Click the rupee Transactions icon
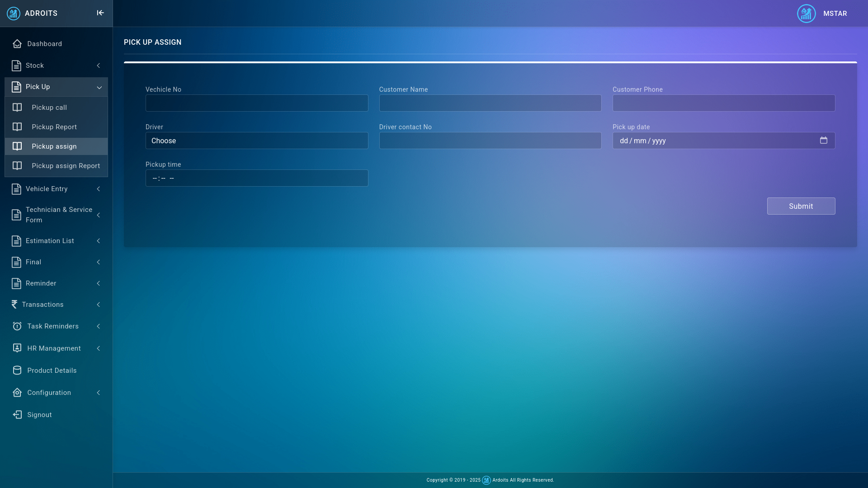868x488 pixels. [14, 305]
